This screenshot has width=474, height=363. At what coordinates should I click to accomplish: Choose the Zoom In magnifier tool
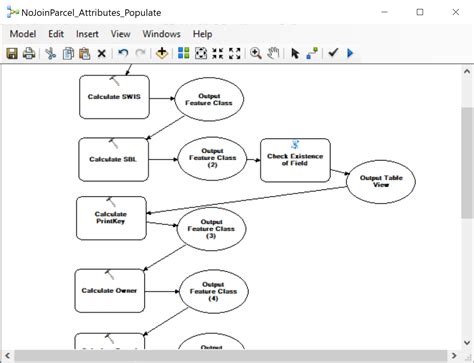(x=256, y=53)
